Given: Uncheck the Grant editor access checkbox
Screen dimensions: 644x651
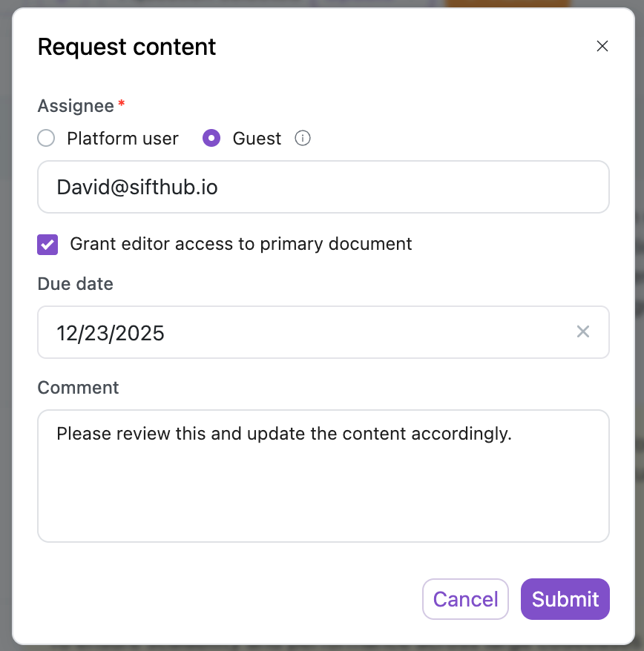Looking at the screenshot, I should point(47,244).
